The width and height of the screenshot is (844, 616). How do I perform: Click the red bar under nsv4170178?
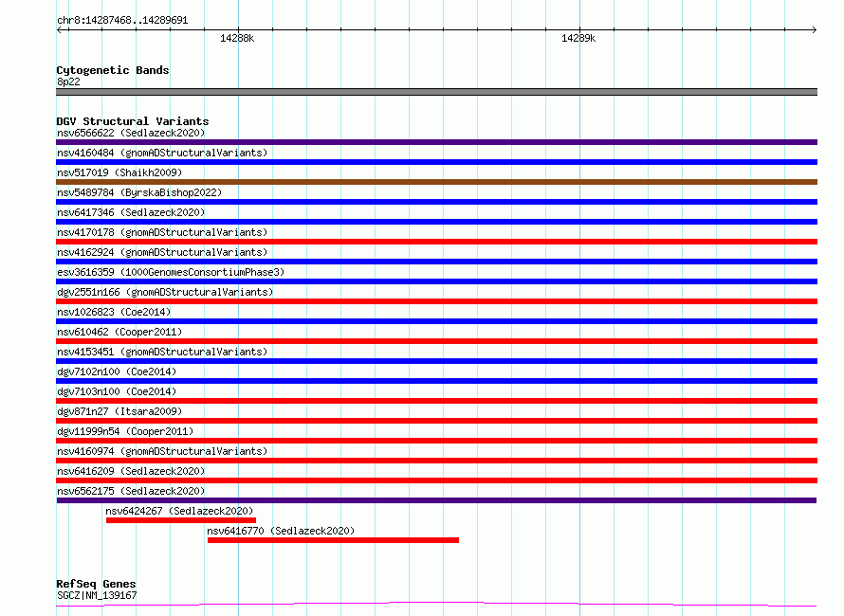(436, 242)
